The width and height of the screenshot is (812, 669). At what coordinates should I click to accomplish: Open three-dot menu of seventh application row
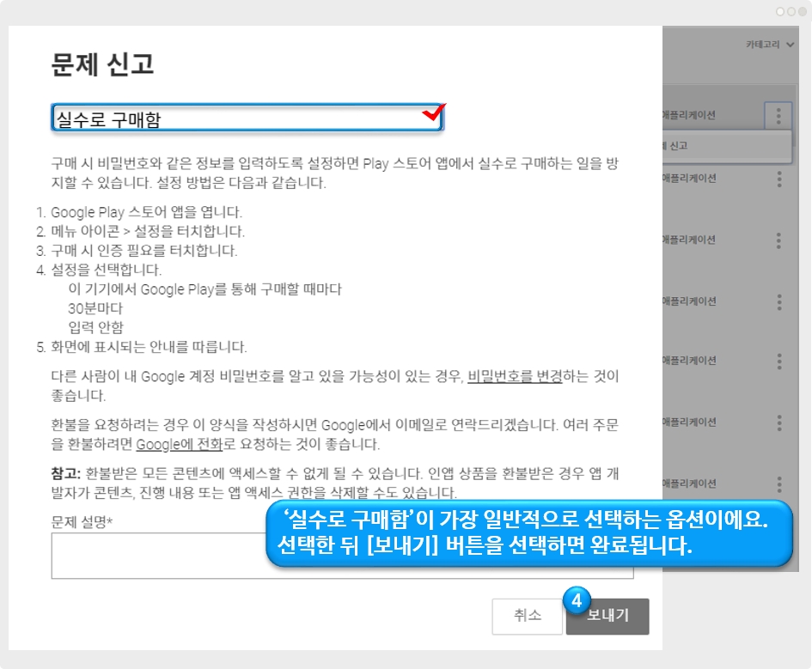(x=778, y=484)
